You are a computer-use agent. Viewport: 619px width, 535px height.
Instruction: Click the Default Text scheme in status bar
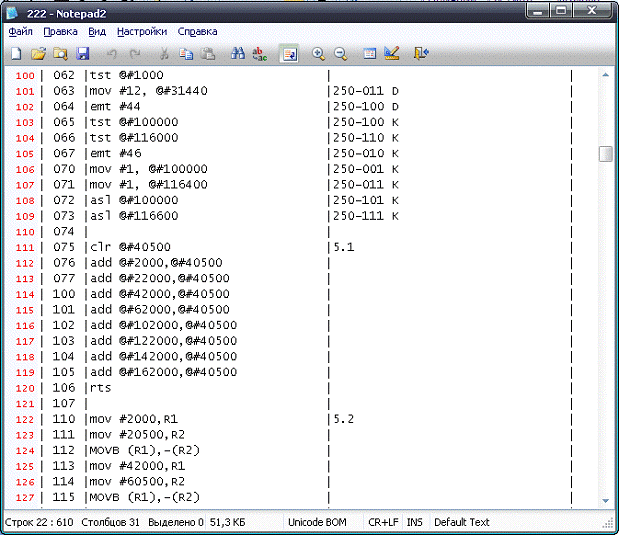click(462, 522)
